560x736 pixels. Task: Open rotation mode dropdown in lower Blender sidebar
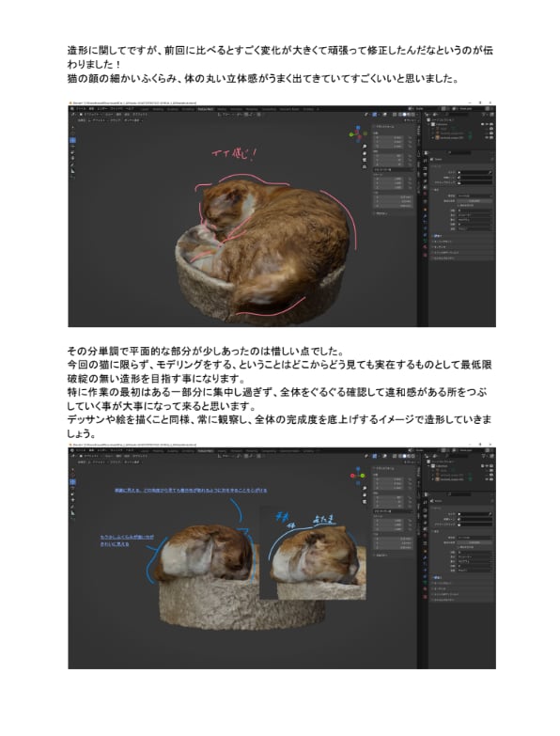[393, 510]
